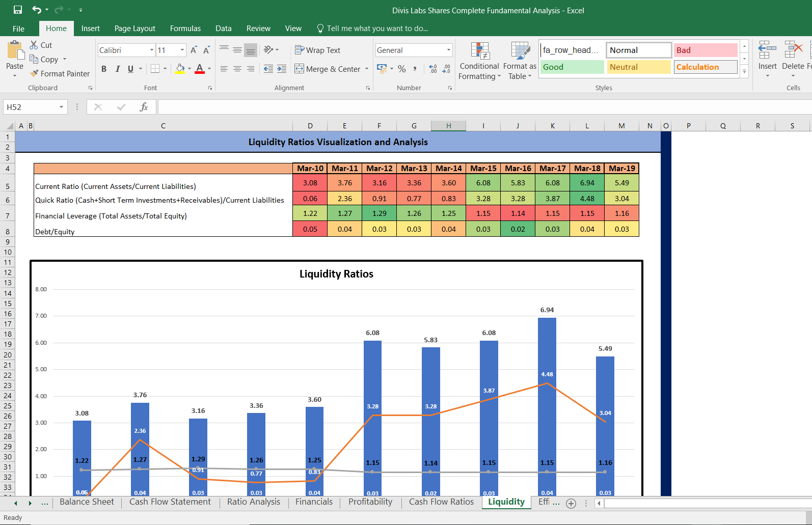Toggle Bold formatting

pos(104,69)
